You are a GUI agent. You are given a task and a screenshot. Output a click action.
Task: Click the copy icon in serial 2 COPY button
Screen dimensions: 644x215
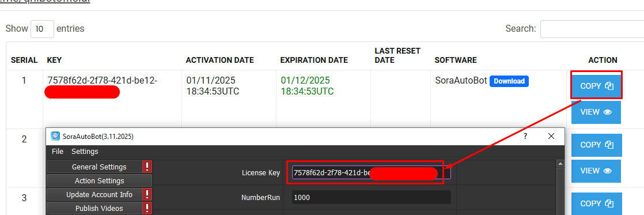click(x=609, y=145)
